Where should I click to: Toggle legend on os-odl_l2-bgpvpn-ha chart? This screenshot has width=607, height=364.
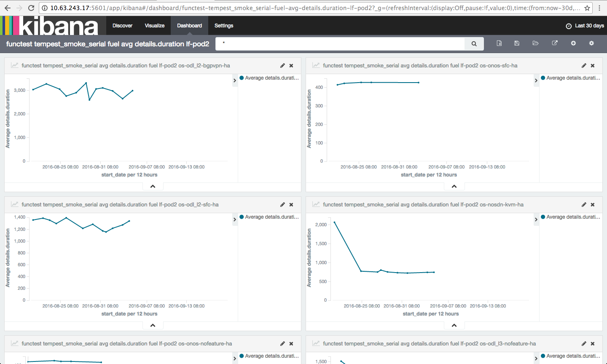[x=235, y=80]
